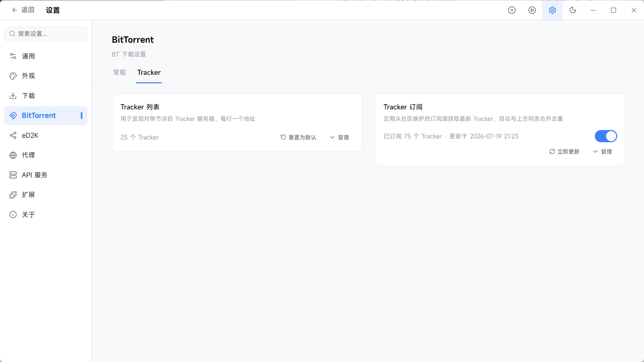Go to the 扩展 settings section
The width and height of the screenshot is (644, 362).
[46, 195]
